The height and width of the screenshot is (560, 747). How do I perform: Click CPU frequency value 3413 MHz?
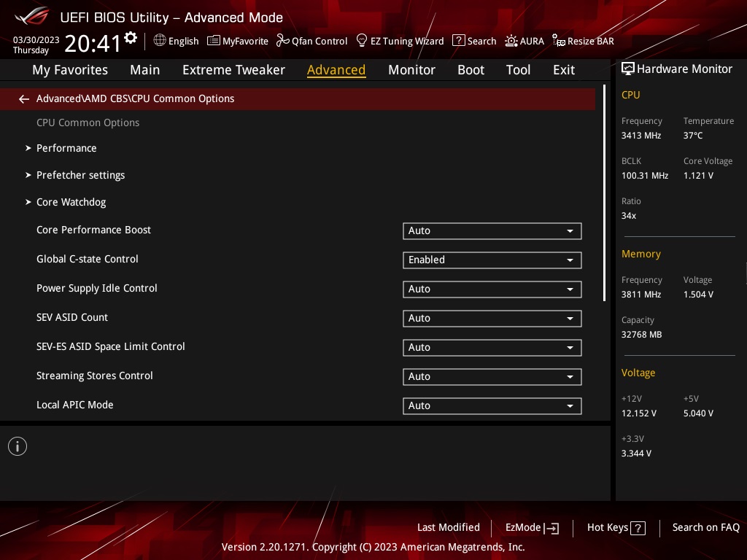[x=640, y=136]
